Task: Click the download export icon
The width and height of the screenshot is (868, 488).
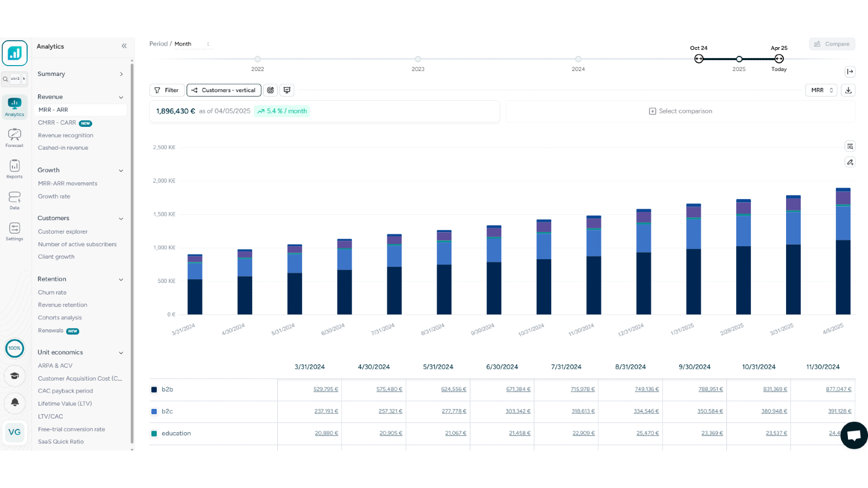Action: (848, 90)
